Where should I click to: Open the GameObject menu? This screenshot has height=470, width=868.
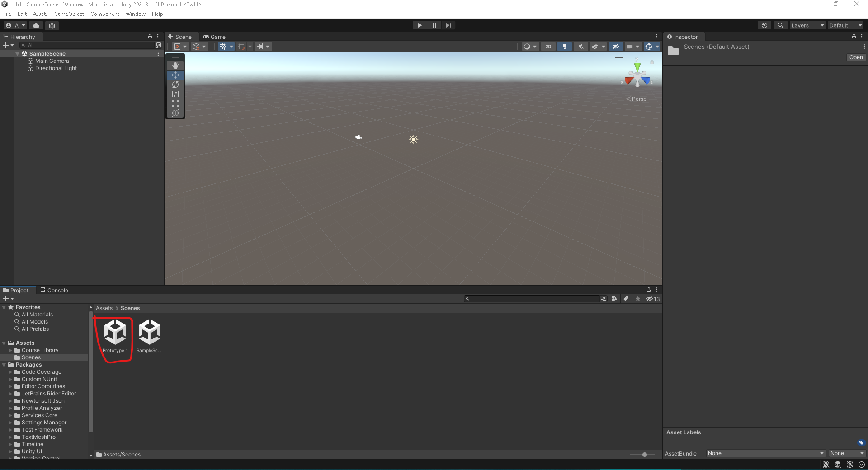pyautogui.click(x=69, y=14)
